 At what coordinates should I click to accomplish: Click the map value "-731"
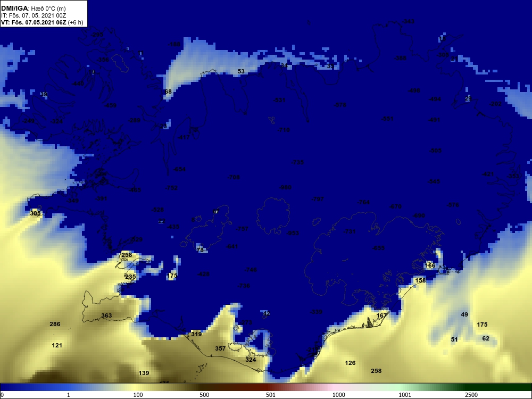tap(349, 231)
